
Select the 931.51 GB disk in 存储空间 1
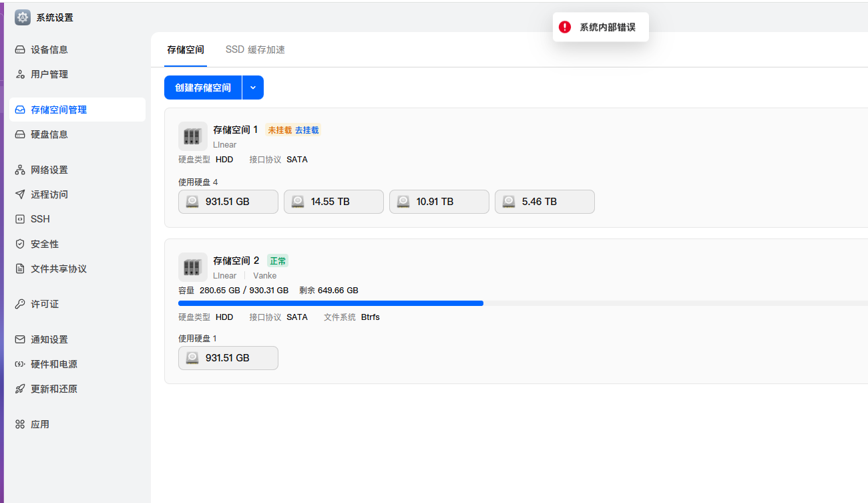(x=228, y=202)
